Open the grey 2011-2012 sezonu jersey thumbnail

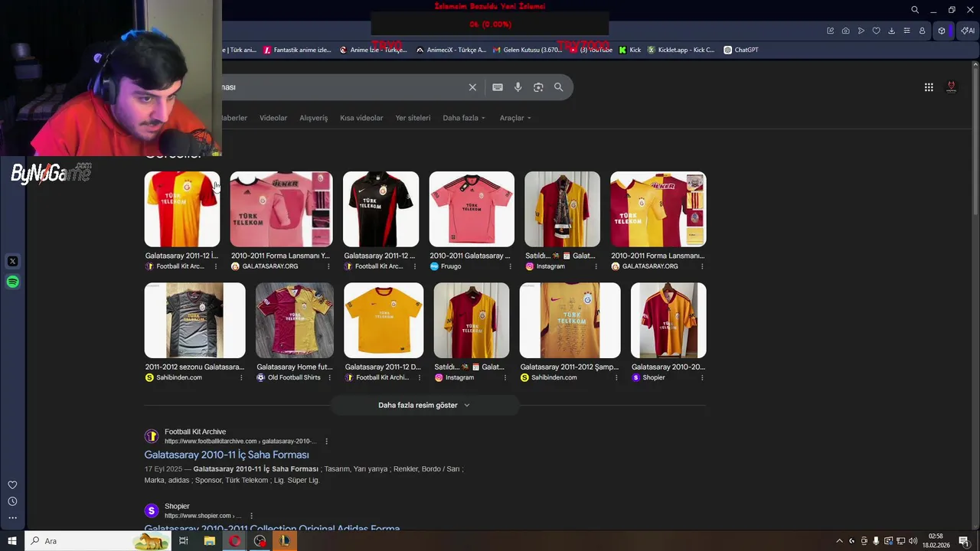tap(195, 320)
